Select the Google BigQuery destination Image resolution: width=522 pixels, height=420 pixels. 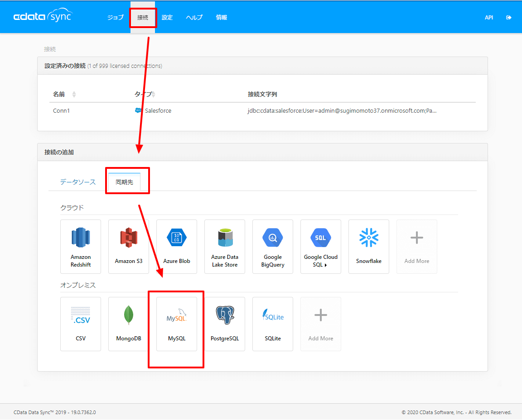tap(273, 247)
